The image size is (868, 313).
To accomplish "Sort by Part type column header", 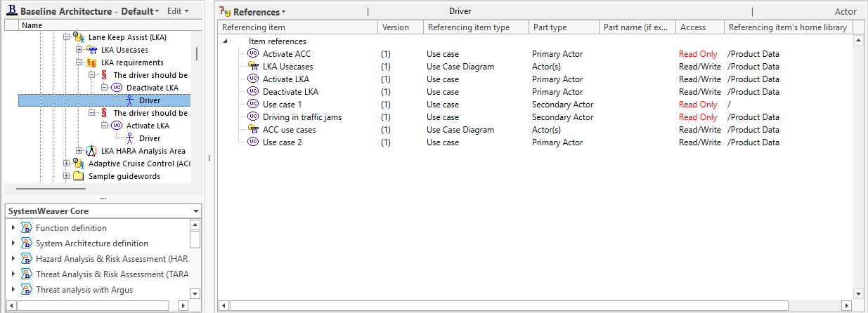I will (x=564, y=27).
